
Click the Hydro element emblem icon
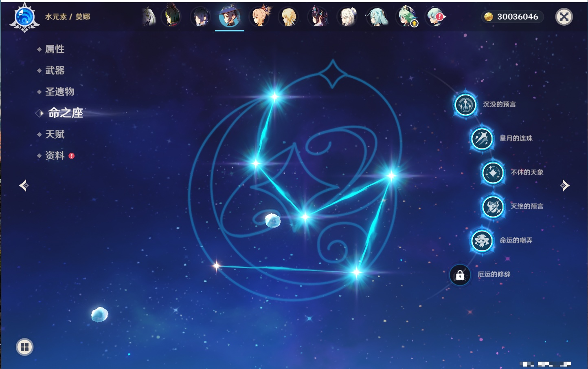pyautogui.click(x=24, y=17)
